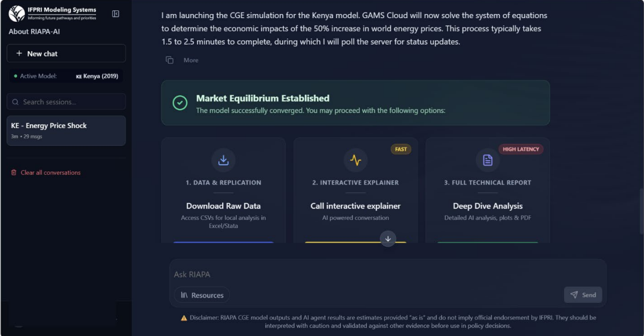Click the download icon in Data & Replication card
644x336 pixels.
coord(223,160)
